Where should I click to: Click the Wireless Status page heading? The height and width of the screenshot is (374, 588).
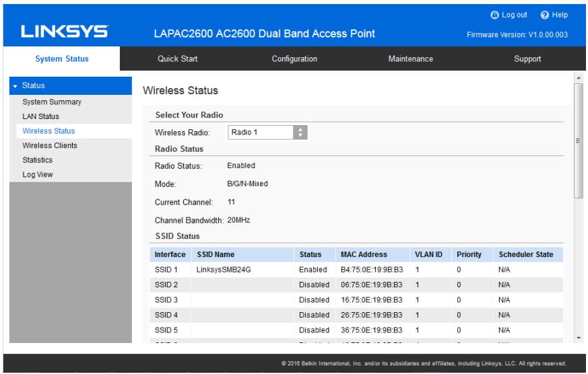181,91
